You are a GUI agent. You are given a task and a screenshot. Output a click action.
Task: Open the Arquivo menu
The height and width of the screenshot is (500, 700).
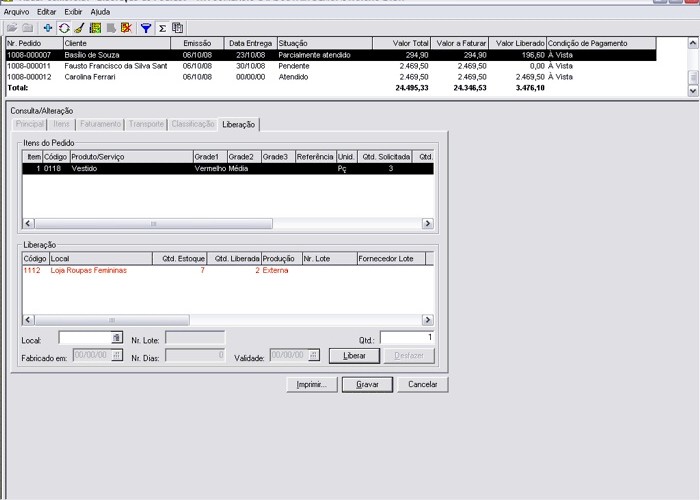tap(17, 11)
